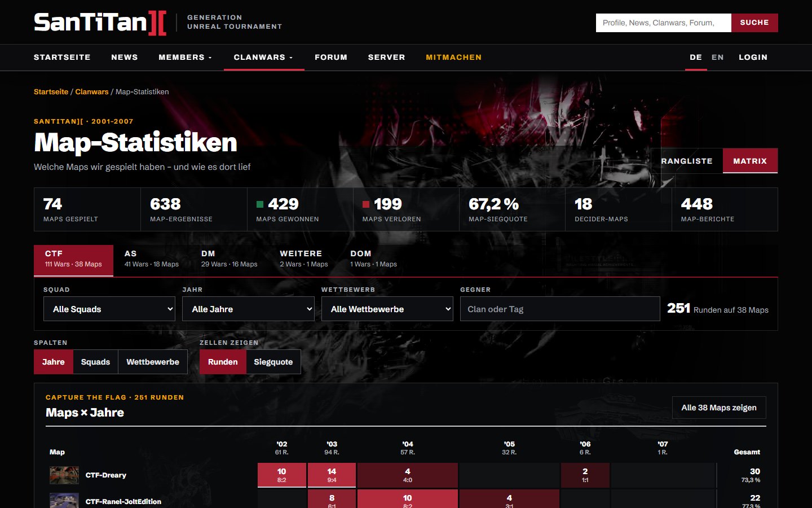Expand the Members navigation menu
Image resolution: width=812 pixels, height=508 pixels.
[186, 58]
